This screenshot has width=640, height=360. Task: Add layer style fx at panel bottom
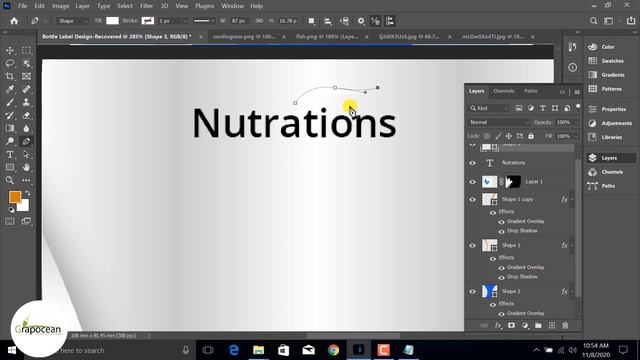click(498, 325)
